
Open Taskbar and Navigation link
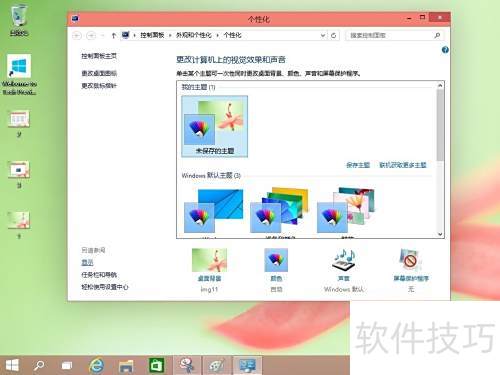(99, 275)
